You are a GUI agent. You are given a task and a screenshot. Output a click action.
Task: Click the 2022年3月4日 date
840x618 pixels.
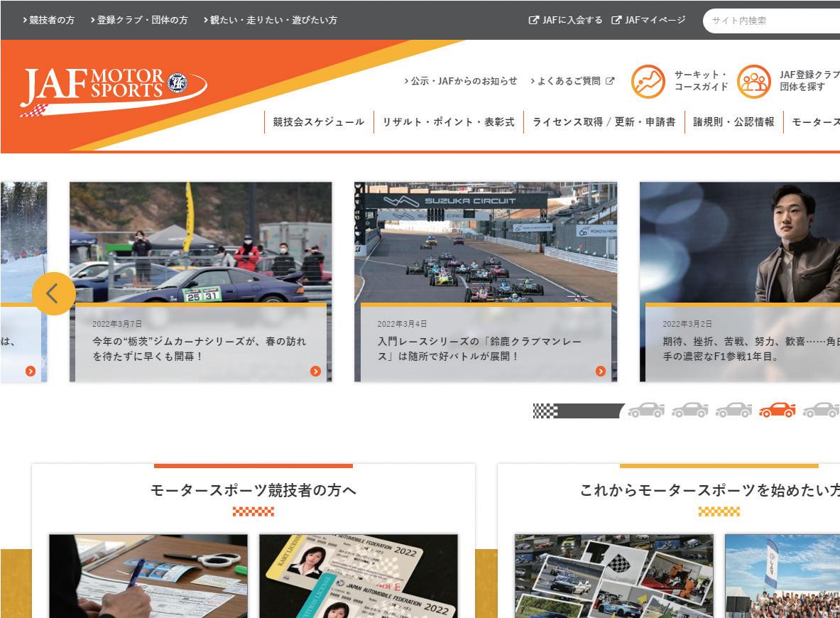click(x=402, y=324)
